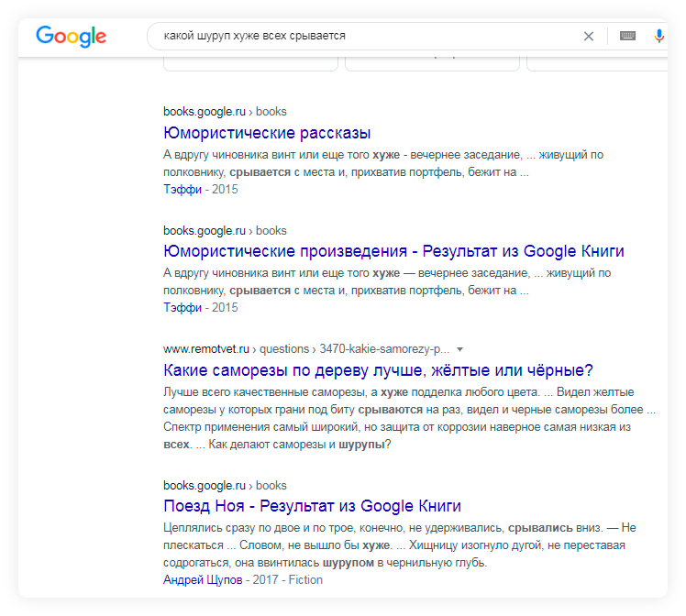This screenshot has height=616, width=686.
Task: Open the "Поезд Ноя" book result
Action: tap(312, 506)
